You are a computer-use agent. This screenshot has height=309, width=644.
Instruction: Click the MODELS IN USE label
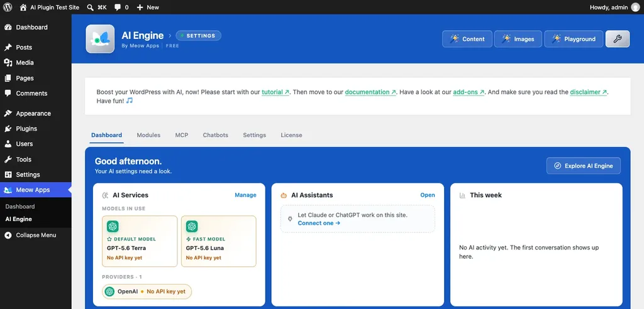(x=124, y=209)
